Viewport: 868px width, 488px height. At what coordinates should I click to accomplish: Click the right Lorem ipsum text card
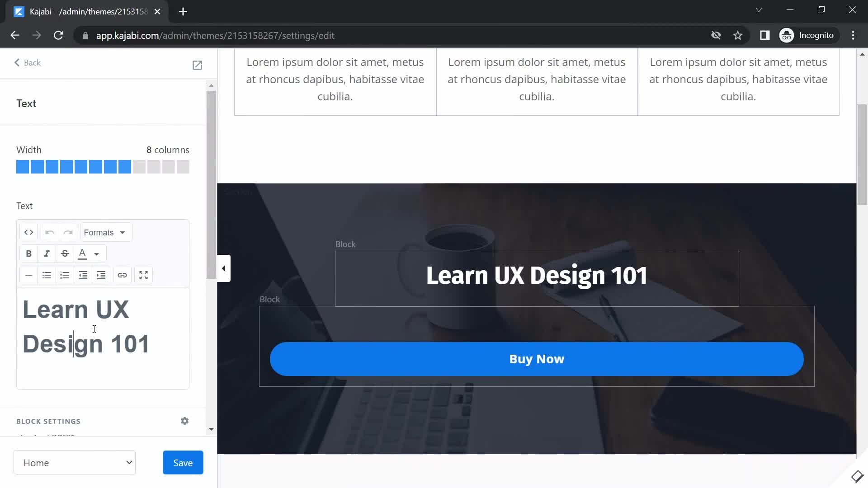738,79
